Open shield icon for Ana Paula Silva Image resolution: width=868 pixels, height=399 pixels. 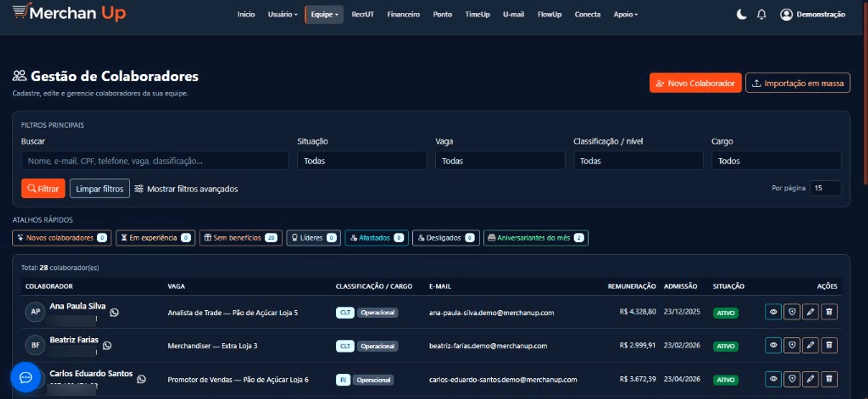(792, 312)
